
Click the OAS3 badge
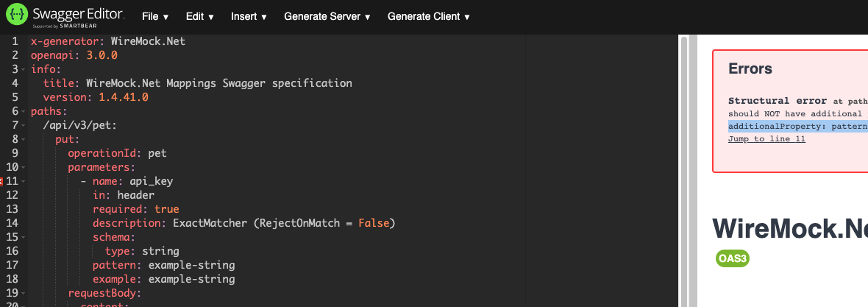click(733, 259)
